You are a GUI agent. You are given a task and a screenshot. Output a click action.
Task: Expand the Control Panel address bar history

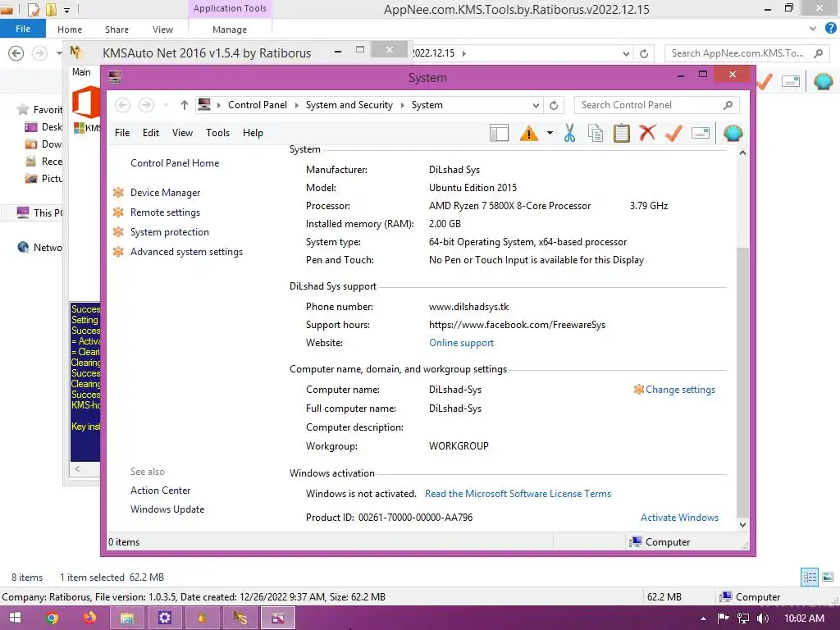(536, 106)
